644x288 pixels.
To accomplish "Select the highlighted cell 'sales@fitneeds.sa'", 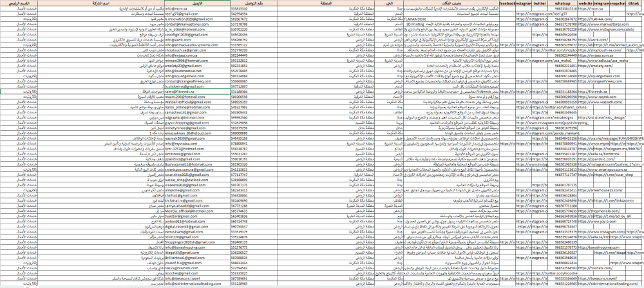I will tap(197, 91).
